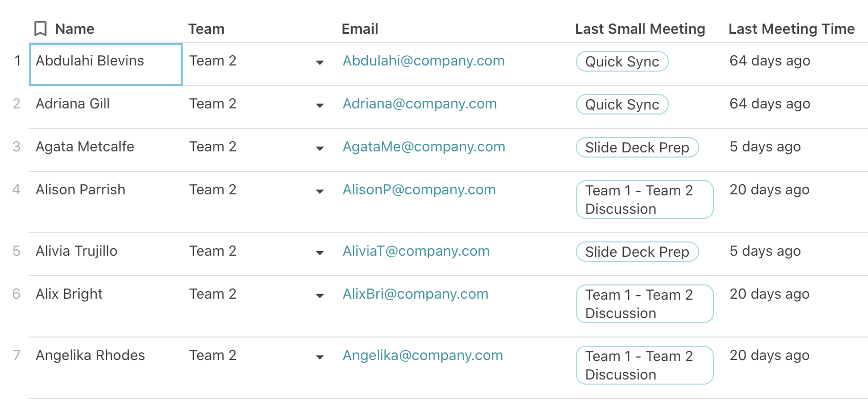Click dropdown arrow in Alix Bright row
The image size is (868, 402).
320,296
